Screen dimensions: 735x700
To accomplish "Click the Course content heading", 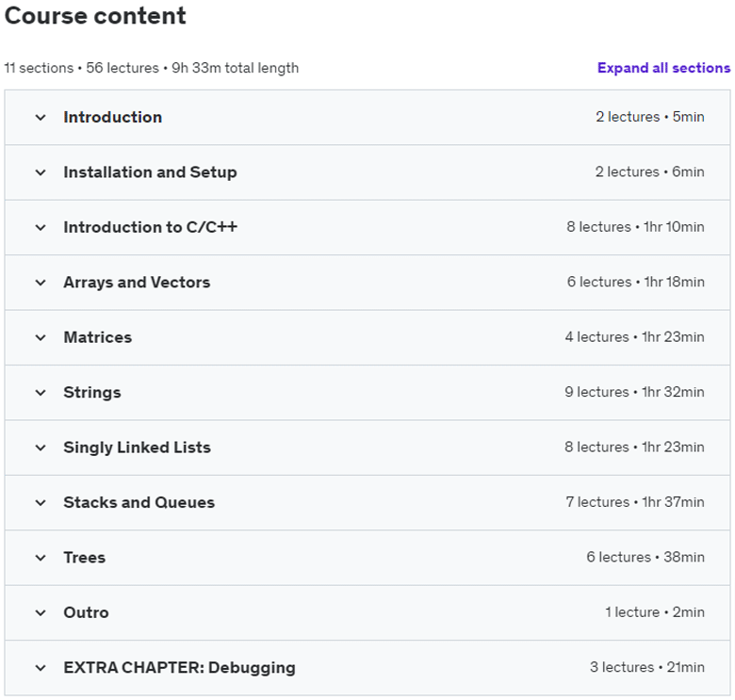I will [x=95, y=15].
